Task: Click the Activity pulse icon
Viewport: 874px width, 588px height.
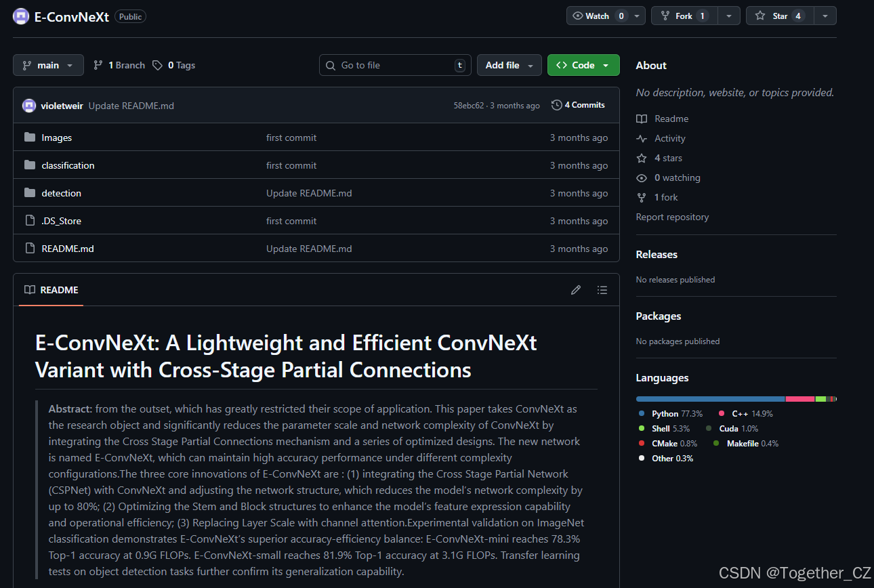Action: [x=641, y=138]
